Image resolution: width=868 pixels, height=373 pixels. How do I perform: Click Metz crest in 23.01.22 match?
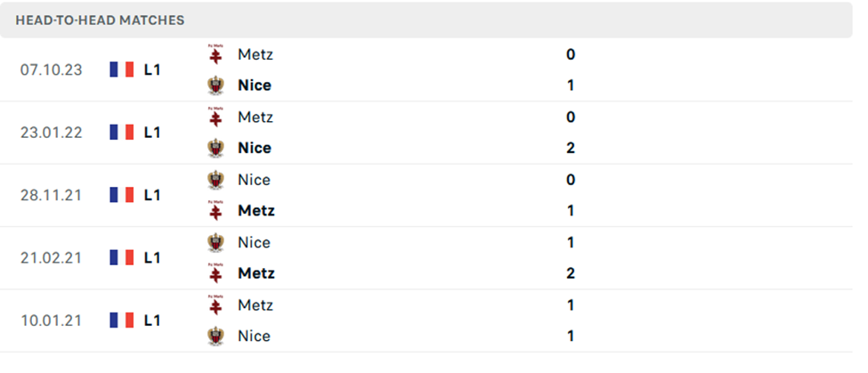coord(215,117)
